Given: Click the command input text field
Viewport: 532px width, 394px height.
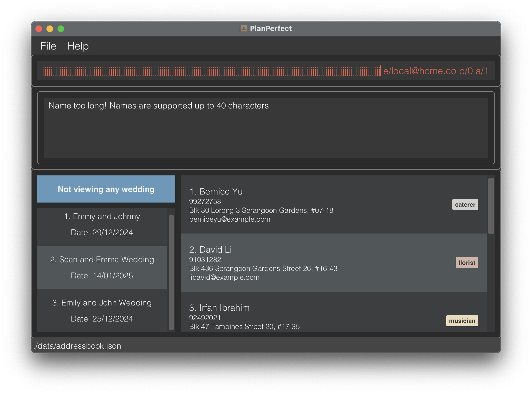Looking at the screenshot, I should click(x=265, y=71).
